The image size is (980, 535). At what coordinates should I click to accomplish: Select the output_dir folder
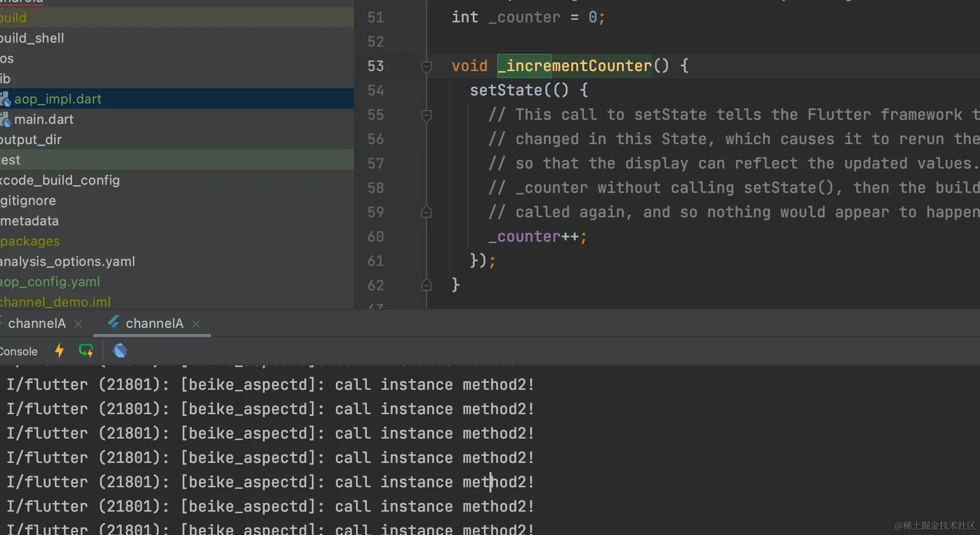coord(177,140)
